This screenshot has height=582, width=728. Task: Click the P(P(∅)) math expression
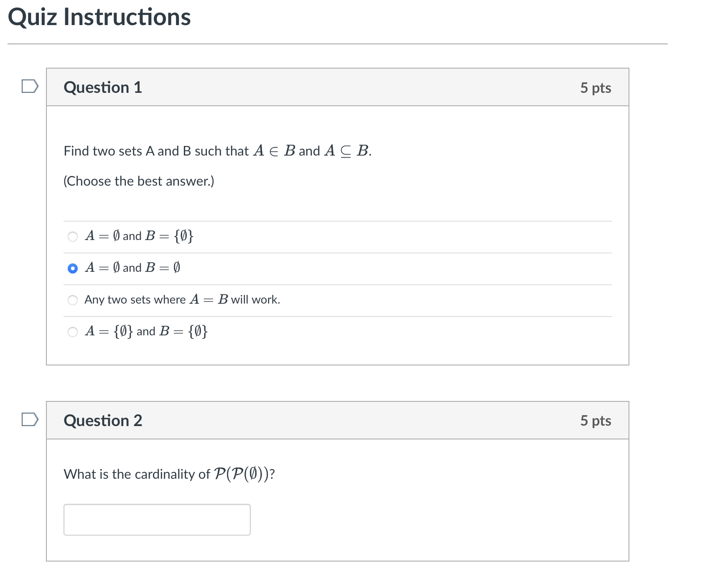pos(241,474)
